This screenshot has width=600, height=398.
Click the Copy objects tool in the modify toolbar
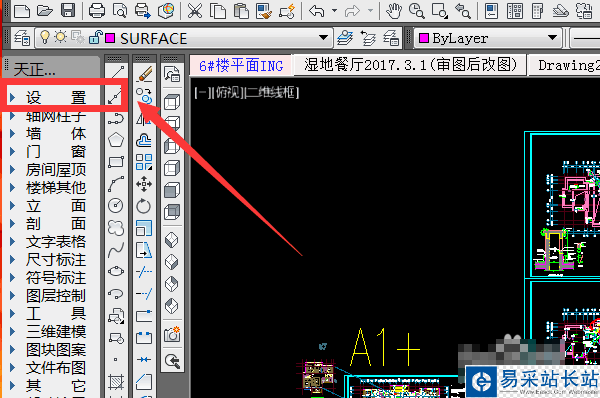(144, 96)
